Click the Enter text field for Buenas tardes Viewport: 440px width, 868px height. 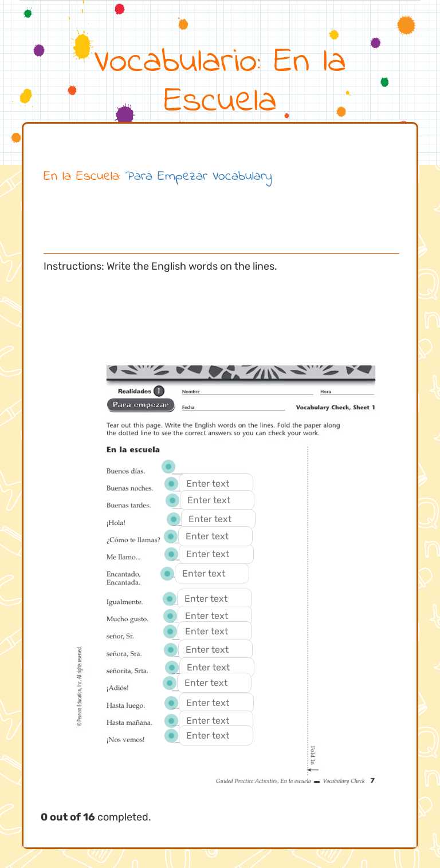[217, 500]
